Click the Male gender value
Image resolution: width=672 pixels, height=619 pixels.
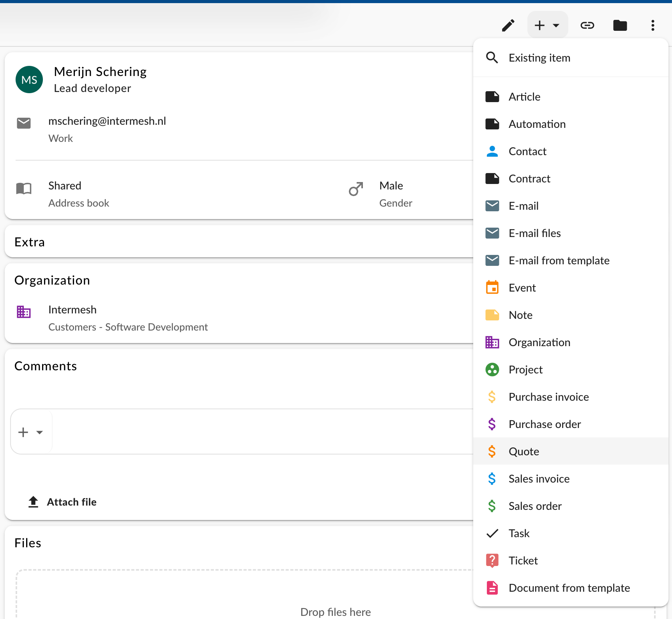tap(391, 186)
